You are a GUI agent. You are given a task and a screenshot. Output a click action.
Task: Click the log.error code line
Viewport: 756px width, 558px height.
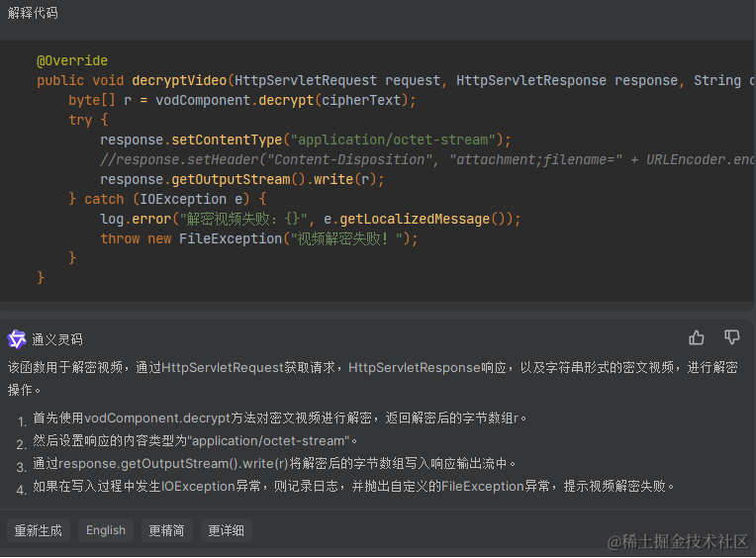pyautogui.click(x=311, y=219)
